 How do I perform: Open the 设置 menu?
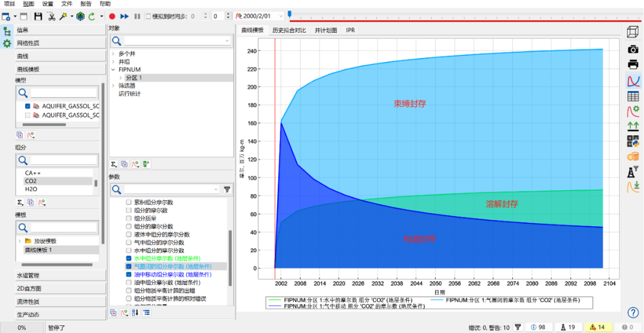(48, 4)
